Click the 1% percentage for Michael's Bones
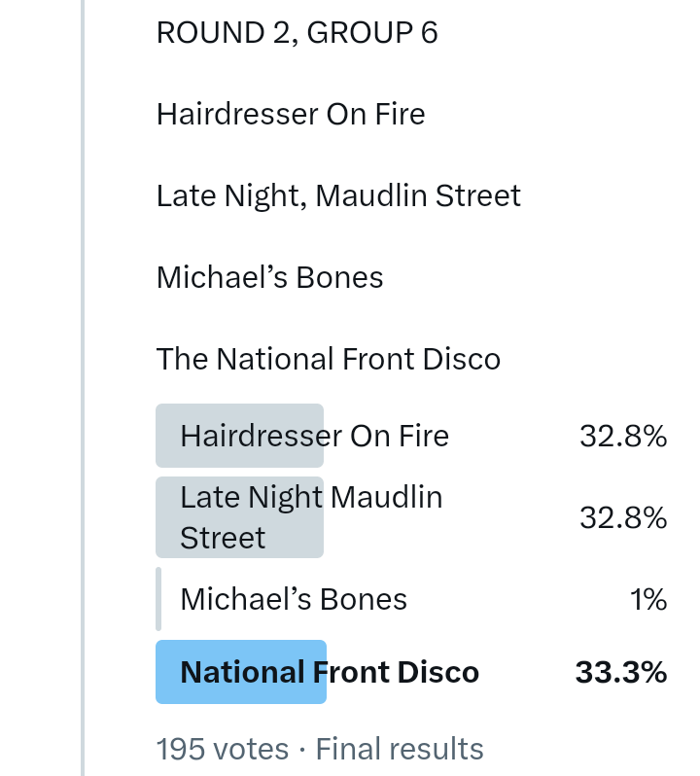The image size is (700, 776). pos(648,600)
